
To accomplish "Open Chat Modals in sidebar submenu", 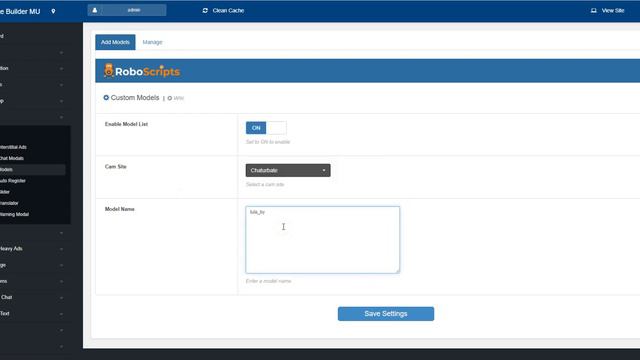I will (11, 158).
